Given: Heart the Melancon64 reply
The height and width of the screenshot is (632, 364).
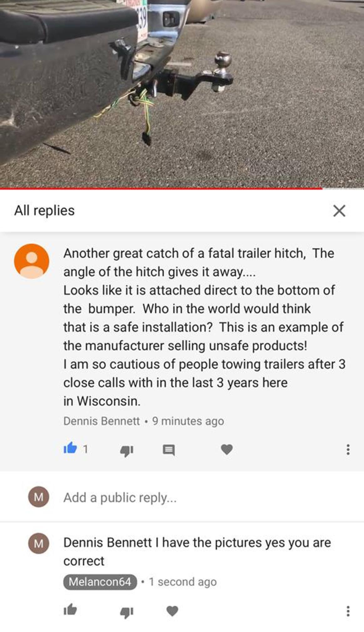Looking at the screenshot, I should [x=172, y=611].
